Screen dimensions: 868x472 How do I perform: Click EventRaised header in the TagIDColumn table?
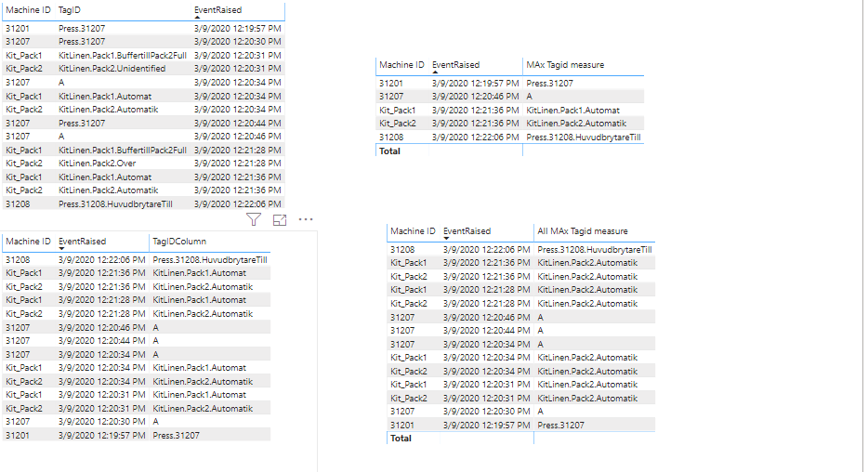tap(82, 242)
